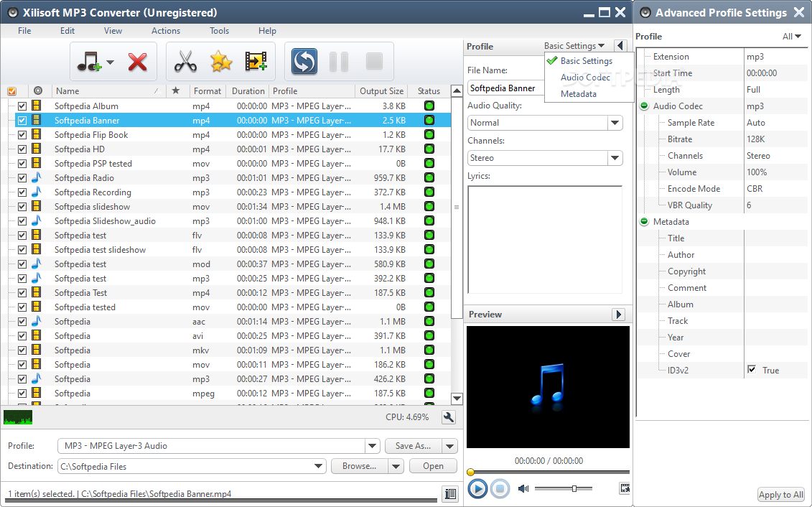Click the preview volume slider handle
Screen dimensions: 812x507
tap(574, 488)
